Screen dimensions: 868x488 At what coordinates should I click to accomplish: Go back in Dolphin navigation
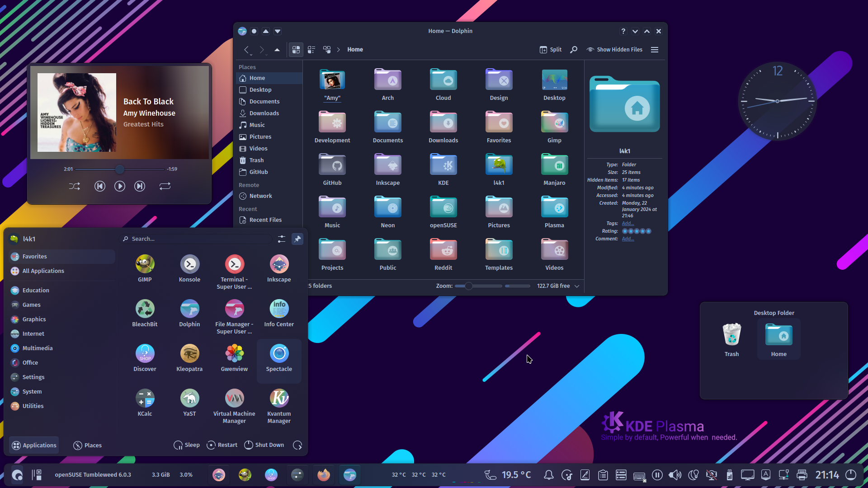click(246, 50)
